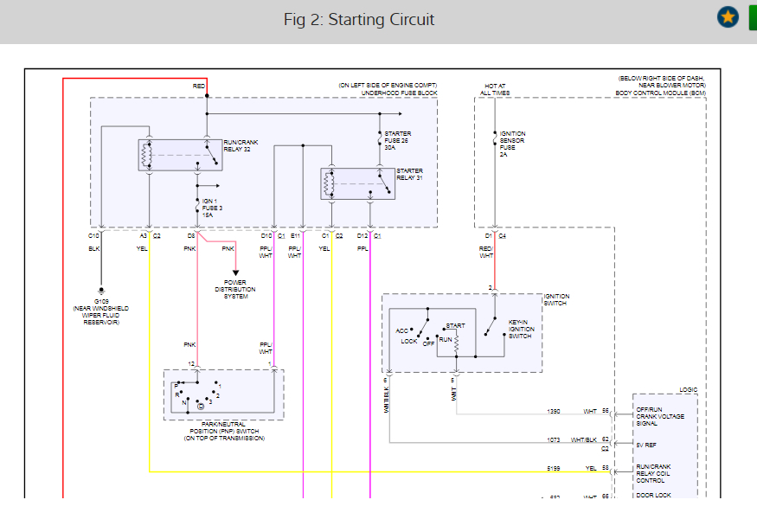Image resolution: width=757 pixels, height=532 pixels.
Task: Click circuit number "5199"
Action: 554,468
